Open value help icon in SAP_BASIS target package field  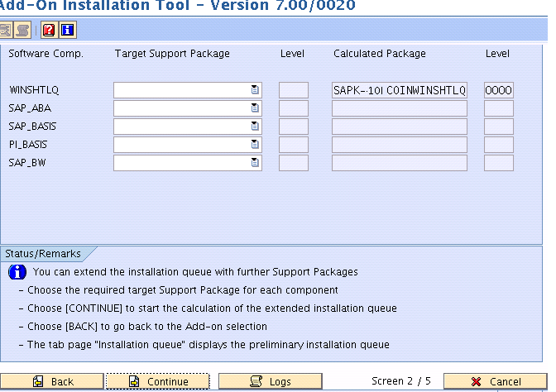[255, 126]
